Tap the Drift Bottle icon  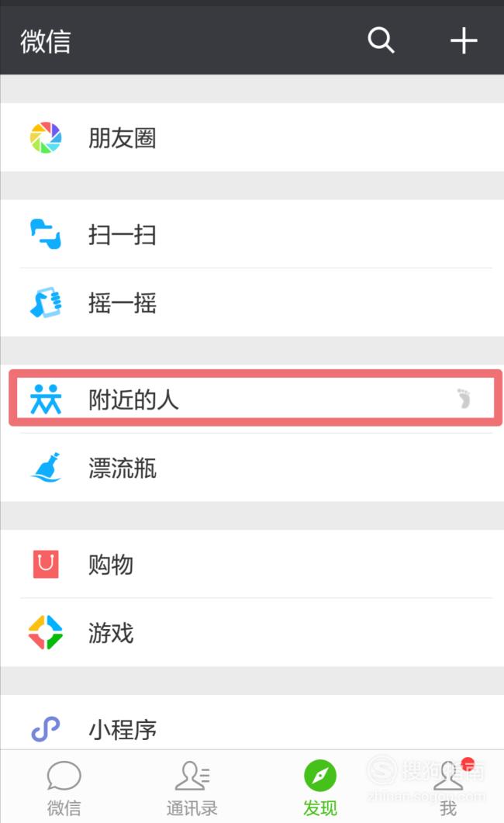click(x=47, y=467)
